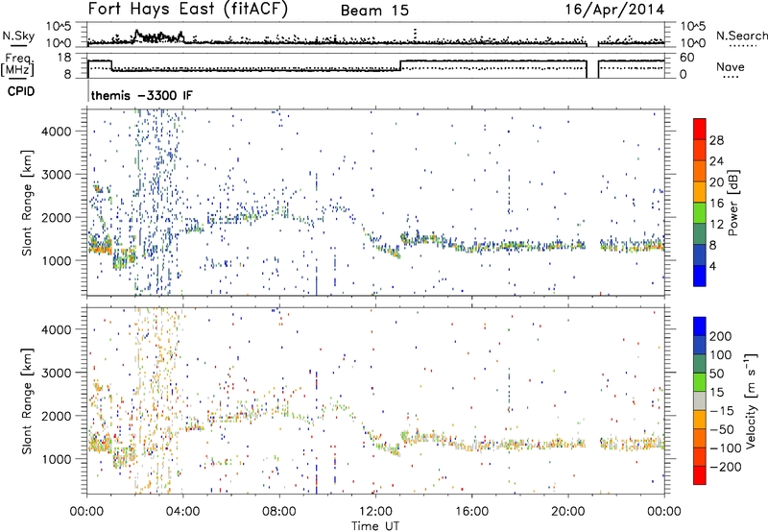
Task: Click the 'Time UT' axis label
Action: tap(375, 525)
